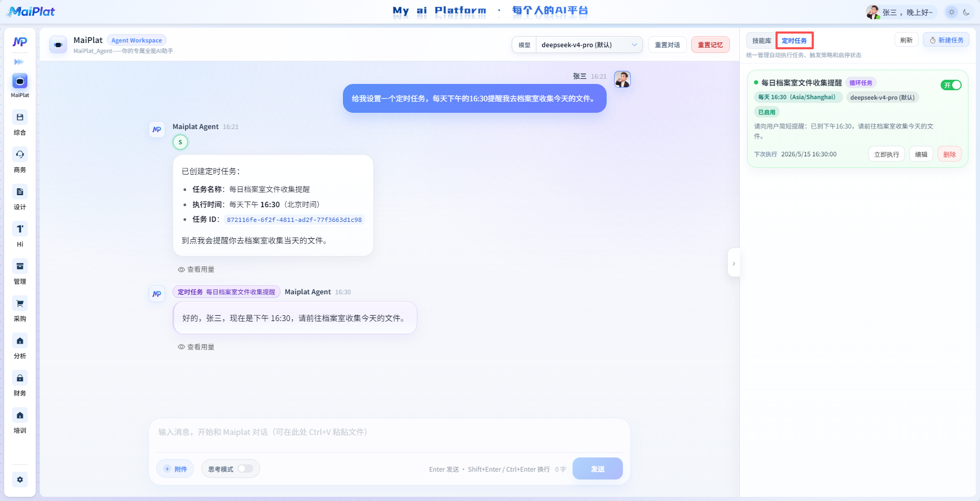Click the MaiPlat agent robot avatar
Viewport: 980px width, 501px height.
(x=58, y=45)
